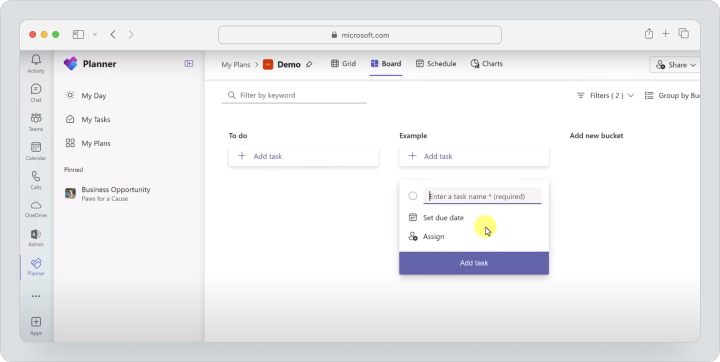The width and height of the screenshot is (720, 362).
Task: Open the Group by Bucket dropdown
Action: coord(672,96)
